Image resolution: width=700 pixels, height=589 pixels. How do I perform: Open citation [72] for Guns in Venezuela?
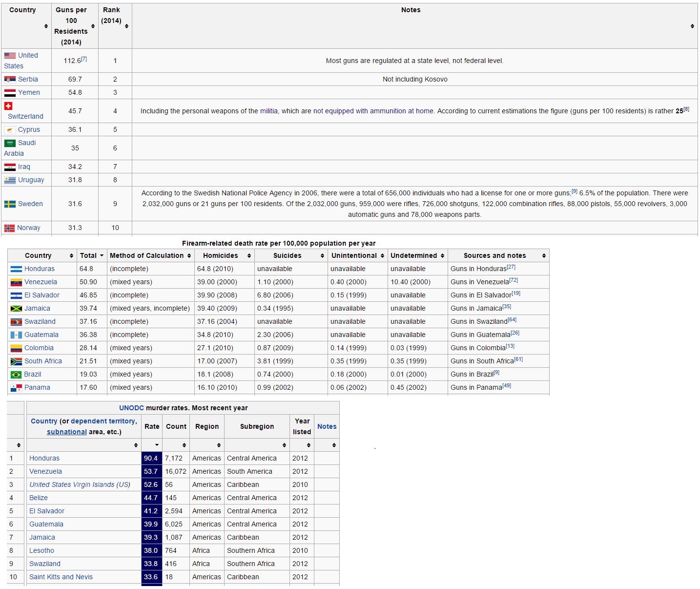[x=514, y=280]
